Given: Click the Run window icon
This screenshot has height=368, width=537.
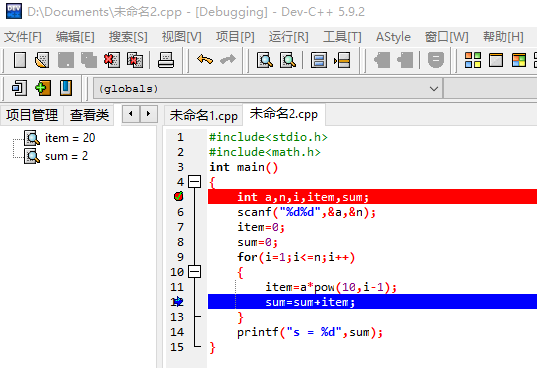Looking at the screenshot, I should click(x=496, y=60).
